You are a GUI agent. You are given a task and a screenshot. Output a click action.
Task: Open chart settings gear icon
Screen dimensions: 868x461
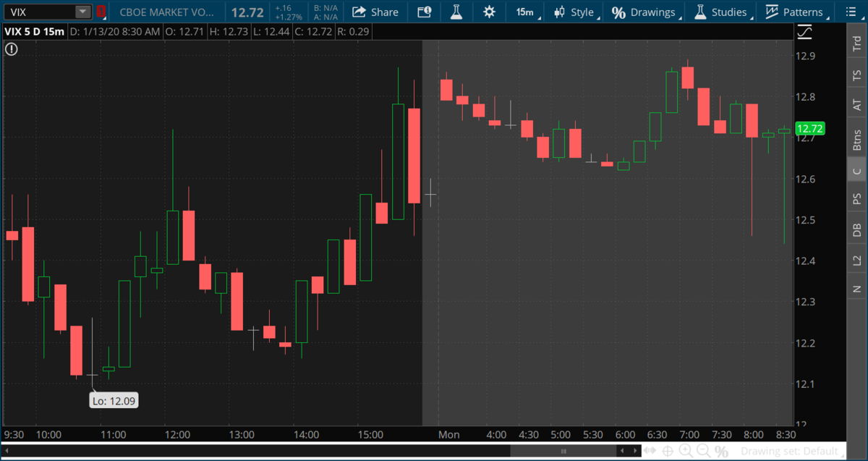pyautogui.click(x=489, y=12)
